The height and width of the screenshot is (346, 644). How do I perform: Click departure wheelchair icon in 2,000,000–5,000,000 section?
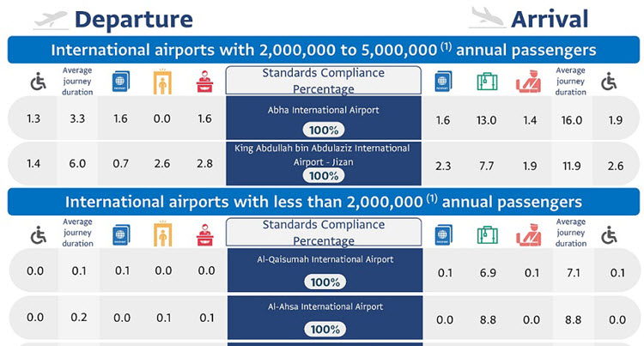[x=33, y=81]
